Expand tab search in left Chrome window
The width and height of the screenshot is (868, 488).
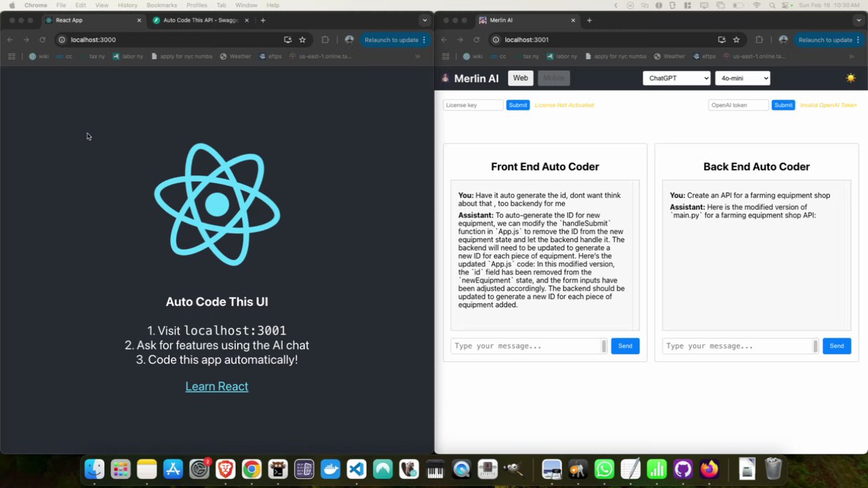click(425, 20)
